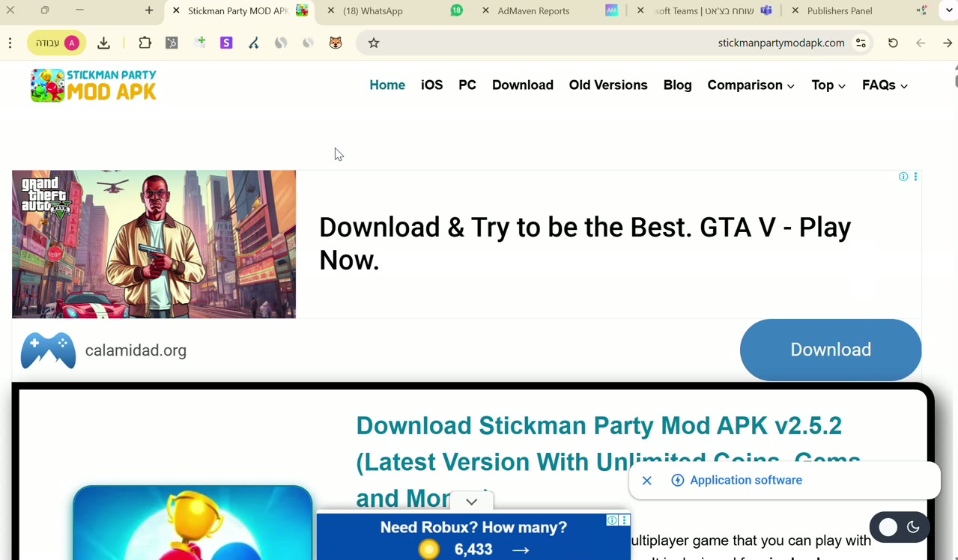
Task: Click the green plus extension icon
Action: point(199,43)
